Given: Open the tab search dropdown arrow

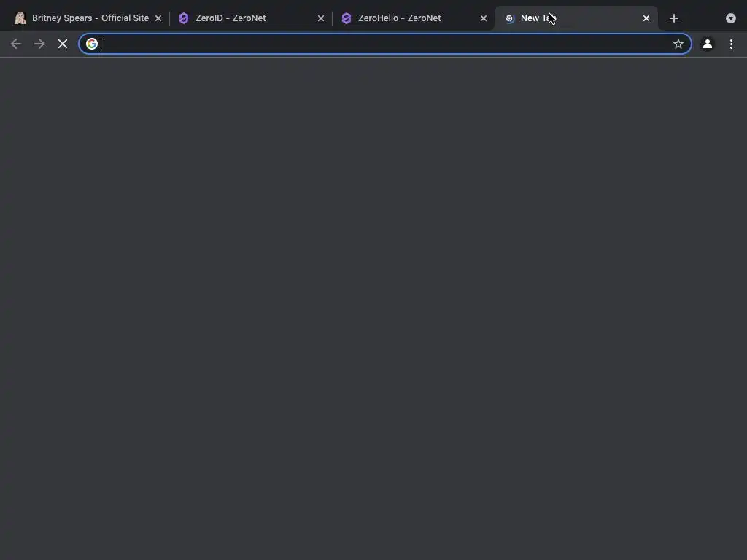Looking at the screenshot, I should (731, 18).
